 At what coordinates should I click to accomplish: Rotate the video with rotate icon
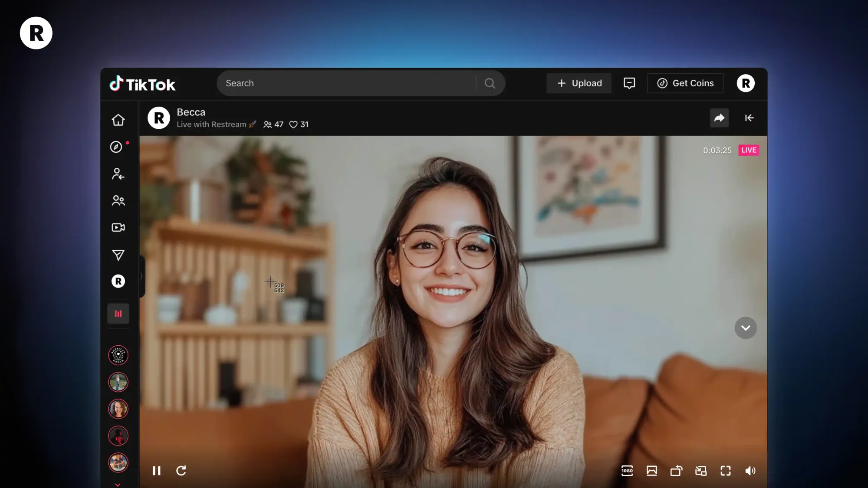(x=676, y=471)
